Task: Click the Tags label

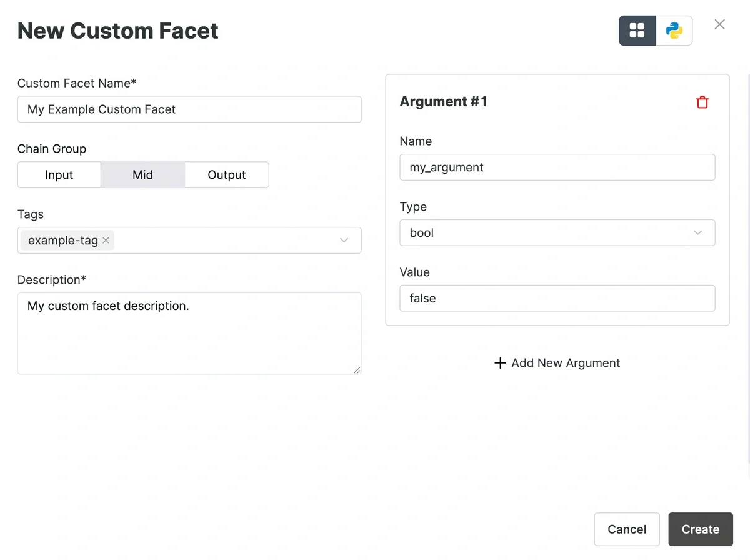Action: coord(31,214)
